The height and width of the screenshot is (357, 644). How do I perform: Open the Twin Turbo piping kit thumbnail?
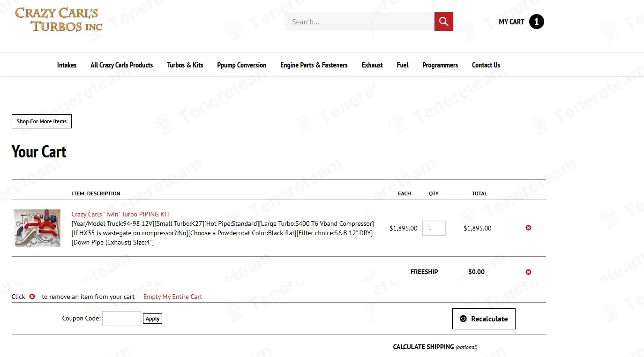(x=37, y=228)
